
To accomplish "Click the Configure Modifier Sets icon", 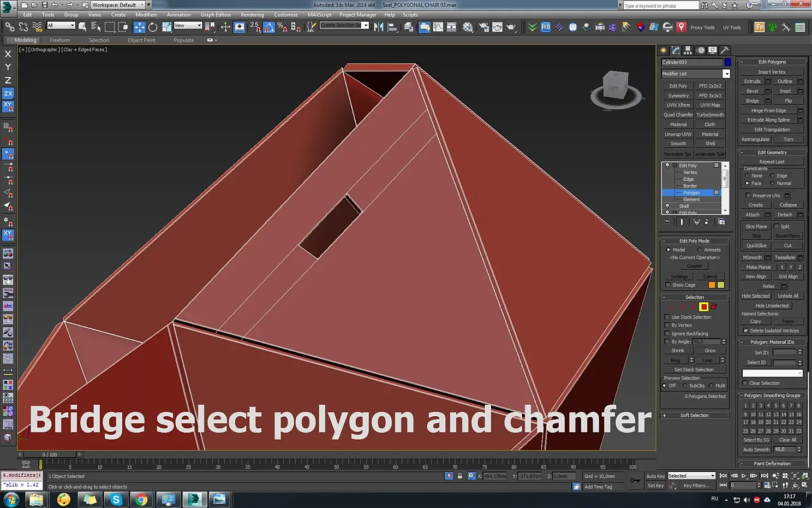I will 721,222.
